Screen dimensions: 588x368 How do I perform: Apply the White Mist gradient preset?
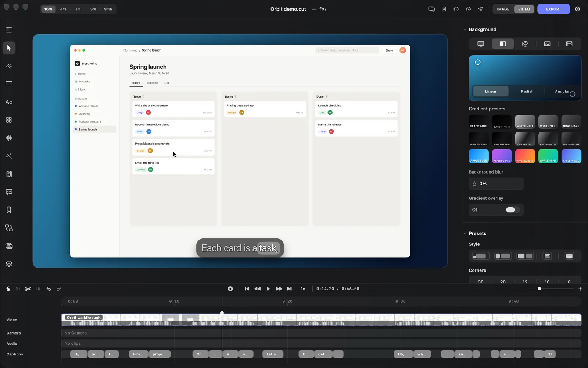[525, 122]
